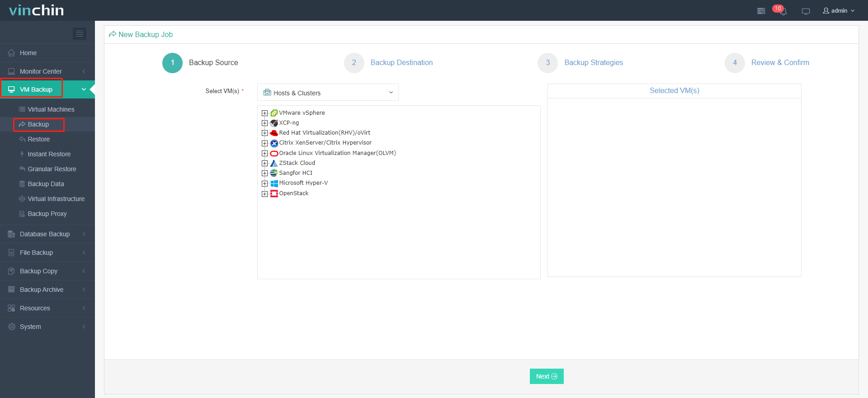Open Instant Restore in sidebar
The height and width of the screenshot is (398, 868).
(x=49, y=154)
